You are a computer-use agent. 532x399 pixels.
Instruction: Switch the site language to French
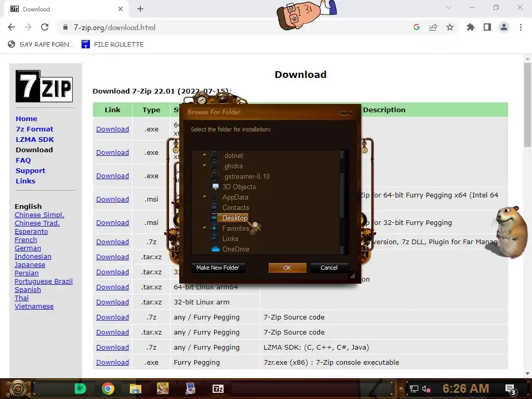(26, 240)
